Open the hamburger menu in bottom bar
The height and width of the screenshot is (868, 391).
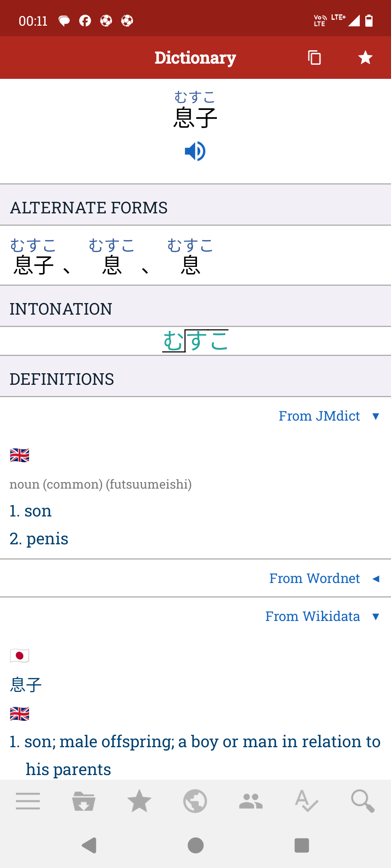(28, 801)
